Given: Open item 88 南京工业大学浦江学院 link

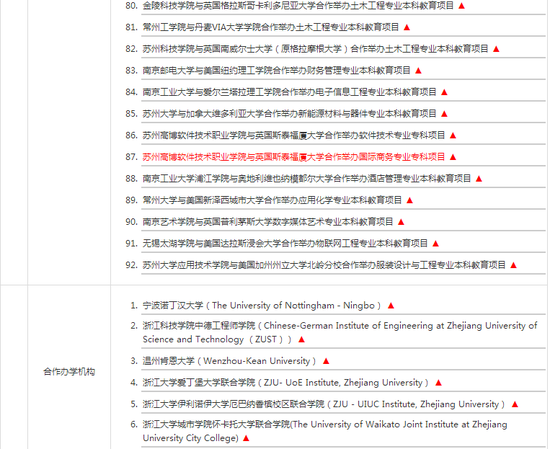Looking at the screenshot, I should [307, 179].
